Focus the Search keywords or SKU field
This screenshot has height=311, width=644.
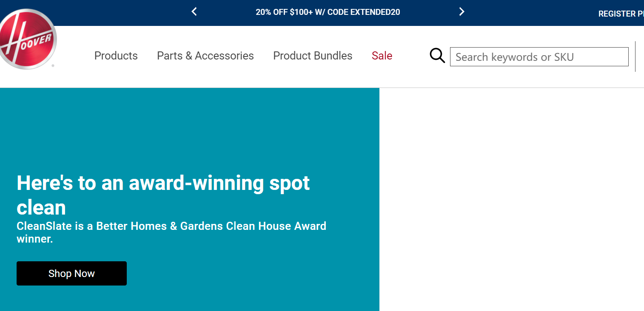(x=539, y=57)
